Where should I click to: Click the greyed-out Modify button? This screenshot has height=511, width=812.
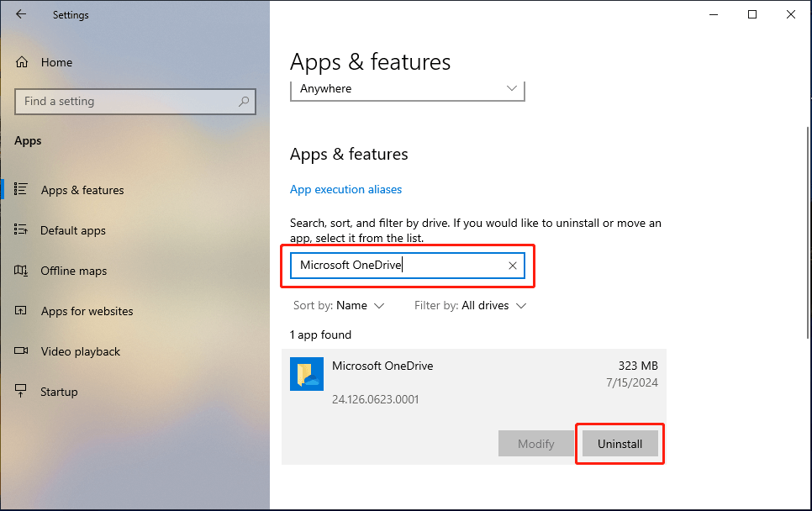pyautogui.click(x=536, y=444)
